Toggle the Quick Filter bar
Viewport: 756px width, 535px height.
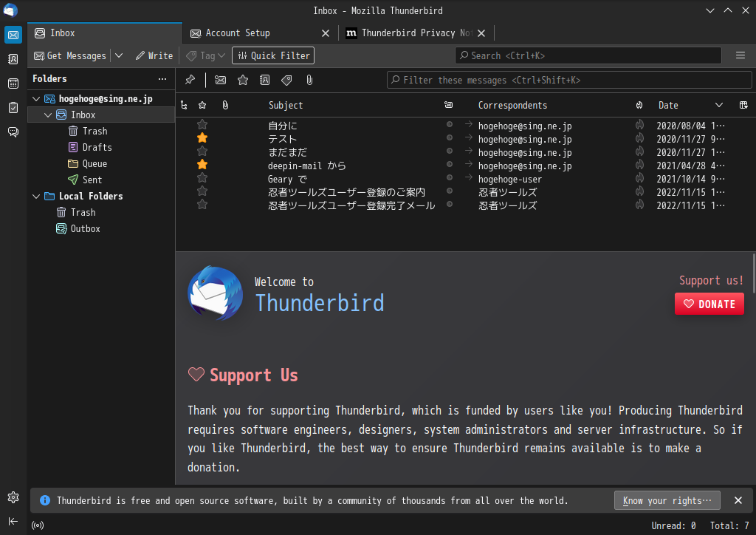pyautogui.click(x=273, y=55)
